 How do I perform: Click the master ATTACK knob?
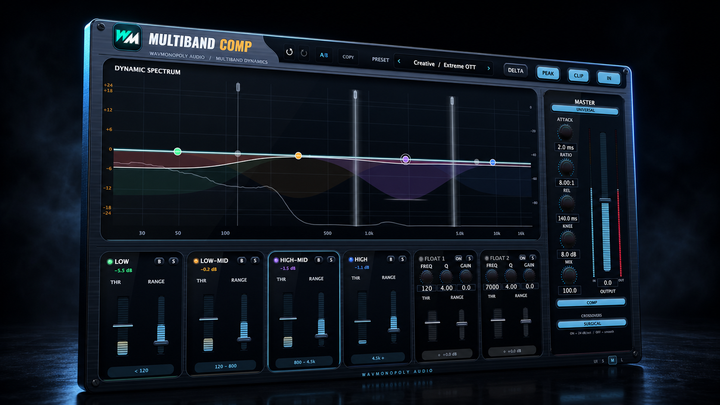point(565,133)
